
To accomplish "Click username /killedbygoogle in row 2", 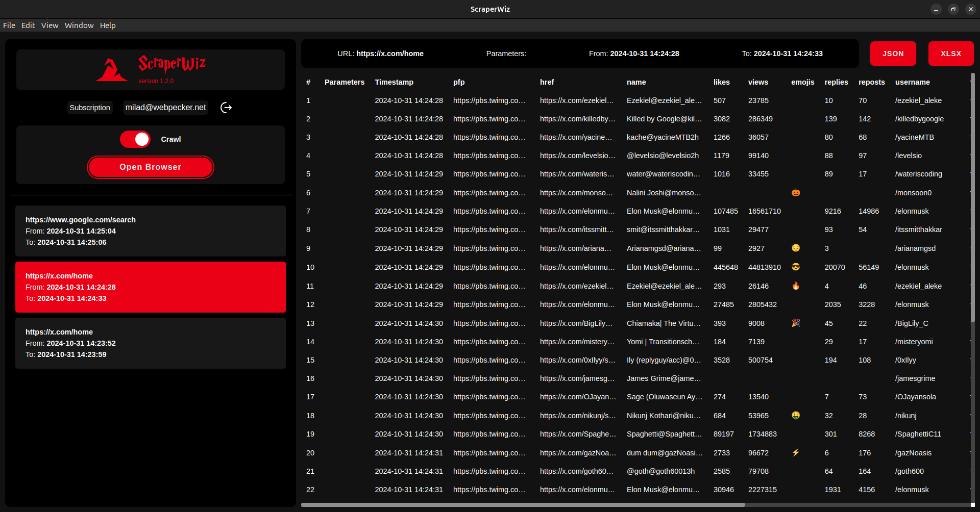I will coord(919,119).
